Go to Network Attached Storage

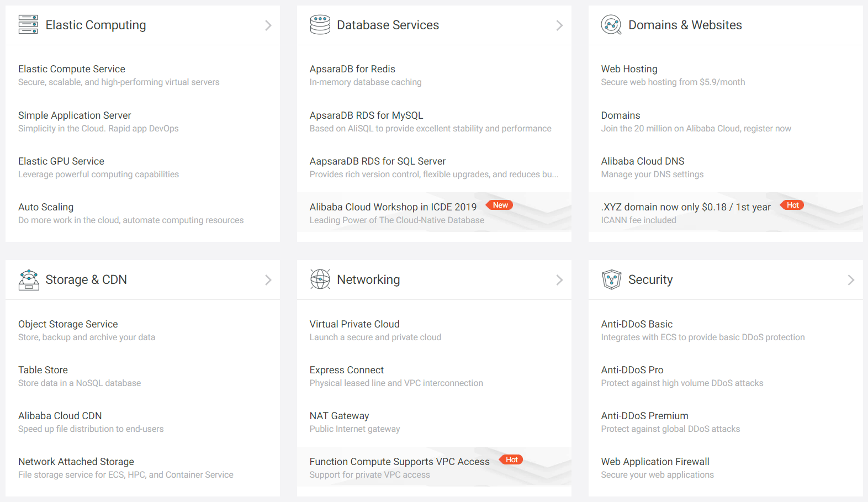click(x=76, y=462)
